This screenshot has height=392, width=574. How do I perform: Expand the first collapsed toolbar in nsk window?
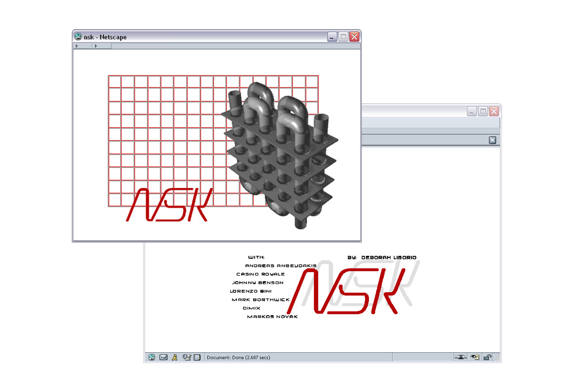(83, 46)
